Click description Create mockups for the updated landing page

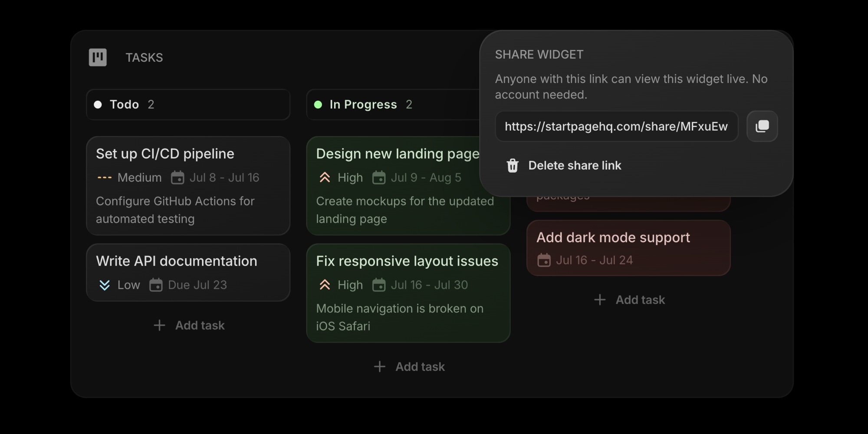405,210
